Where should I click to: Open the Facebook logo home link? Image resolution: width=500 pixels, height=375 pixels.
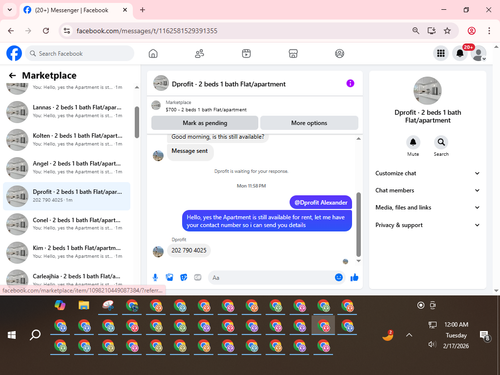point(14,53)
